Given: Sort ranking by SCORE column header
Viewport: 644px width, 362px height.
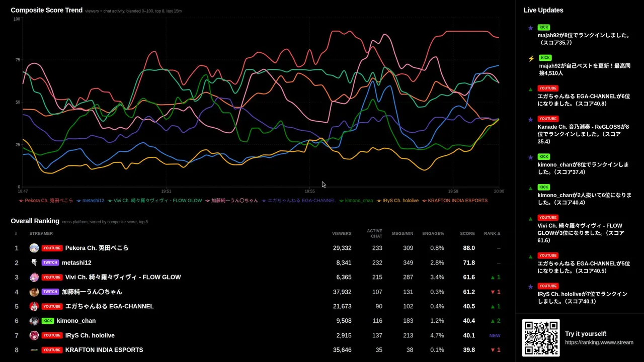Looking at the screenshot, I should tap(467, 233).
